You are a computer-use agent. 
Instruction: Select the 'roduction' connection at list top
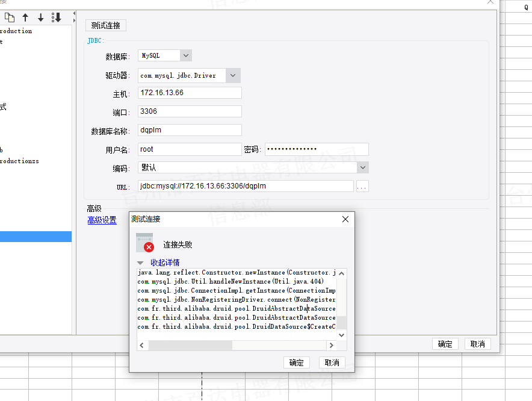pos(16,31)
